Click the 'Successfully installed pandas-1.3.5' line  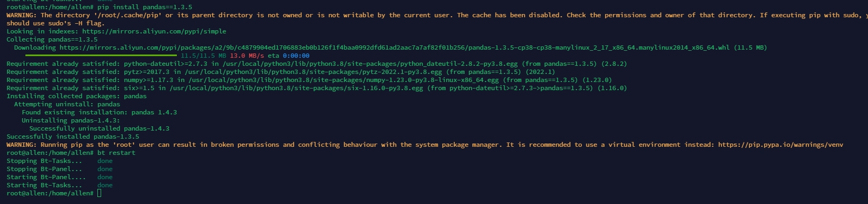coord(73,137)
